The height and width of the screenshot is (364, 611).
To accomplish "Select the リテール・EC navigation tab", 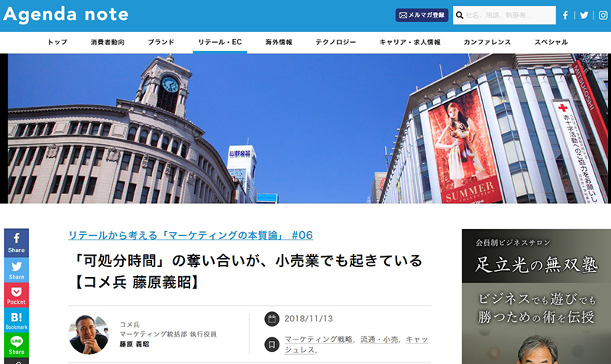I will [220, 43].
